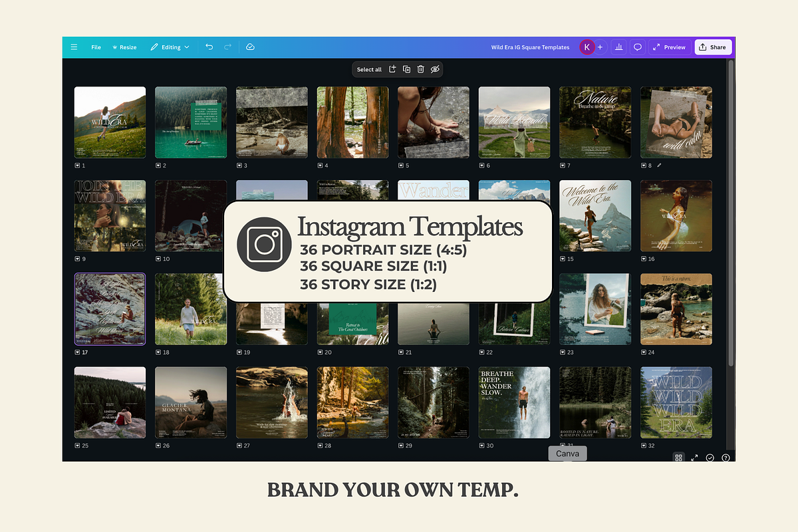Select page 15 Welcome to the Wild Era thumbnail
Screen dimensions: 798x532
pos(595,215)
